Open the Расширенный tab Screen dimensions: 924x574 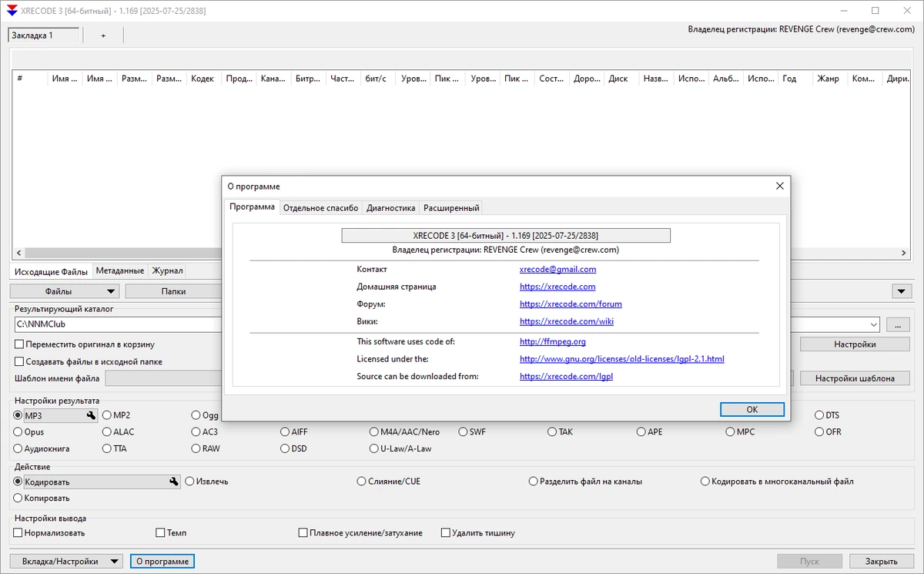tap(451, 208)
